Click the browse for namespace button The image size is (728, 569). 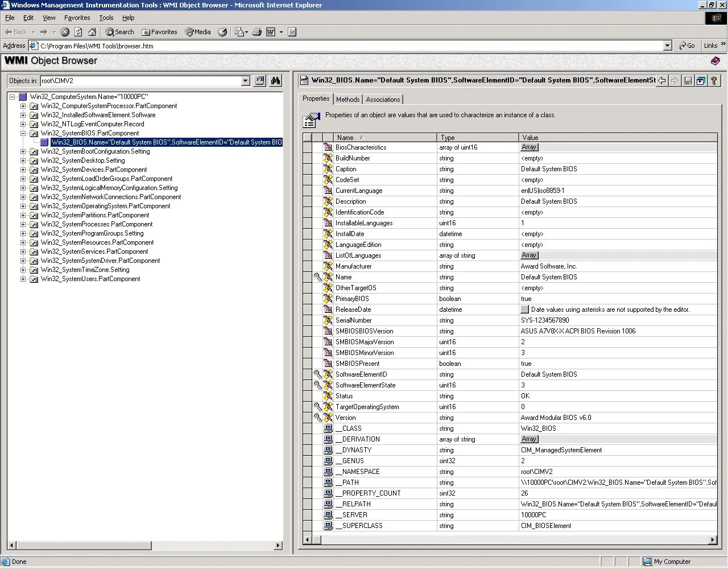pyautogui.click(x=259, y=81)
